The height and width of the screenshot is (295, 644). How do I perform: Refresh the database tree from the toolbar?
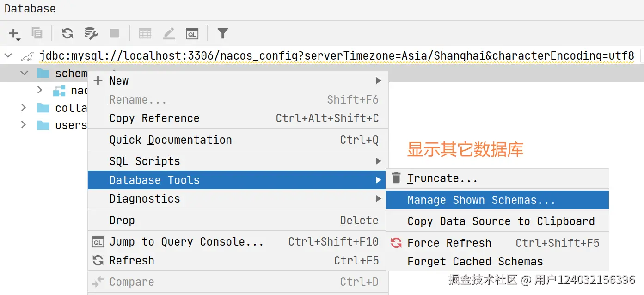click(67, 33)
